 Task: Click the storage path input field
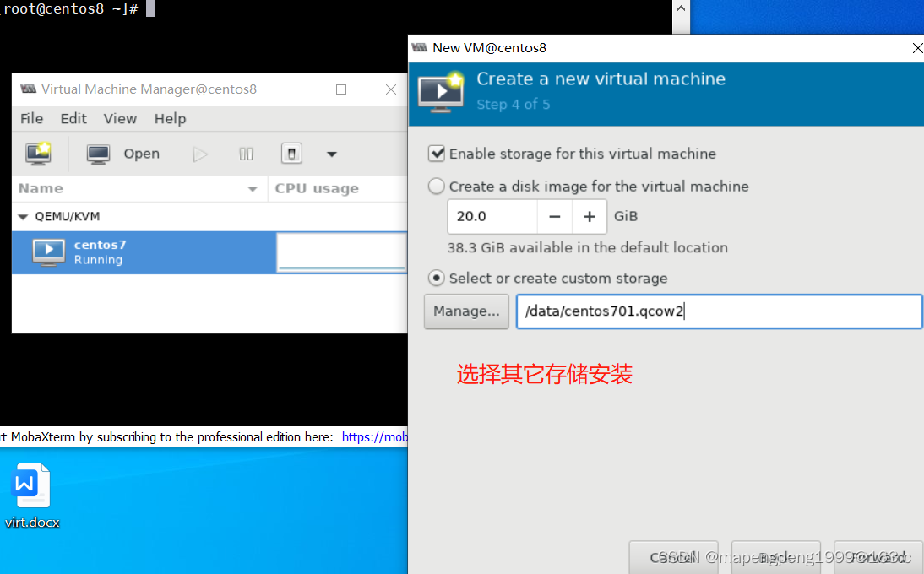(x=719, y=311)
